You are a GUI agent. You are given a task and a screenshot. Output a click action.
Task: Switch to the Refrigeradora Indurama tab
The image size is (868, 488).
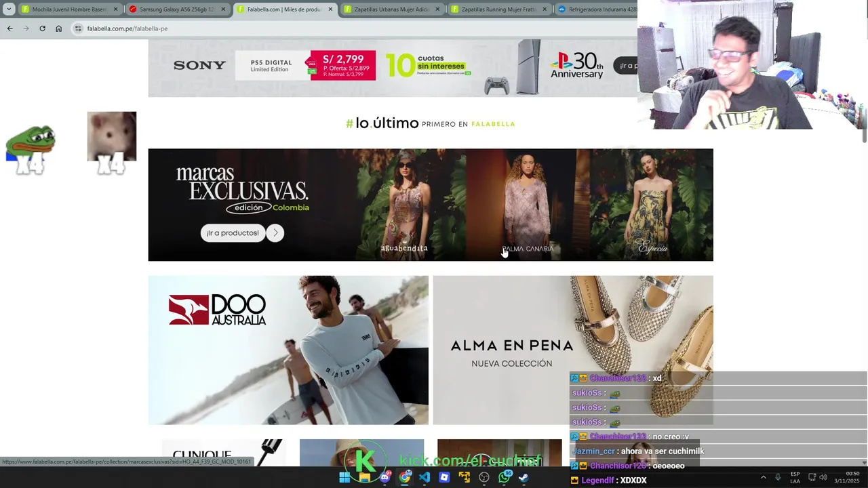tap(597, 9)
